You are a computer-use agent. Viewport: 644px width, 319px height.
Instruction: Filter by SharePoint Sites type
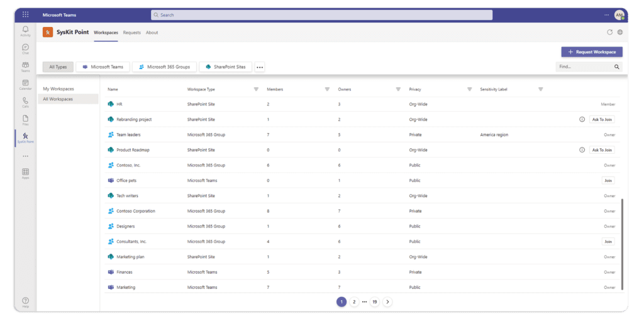226,67
